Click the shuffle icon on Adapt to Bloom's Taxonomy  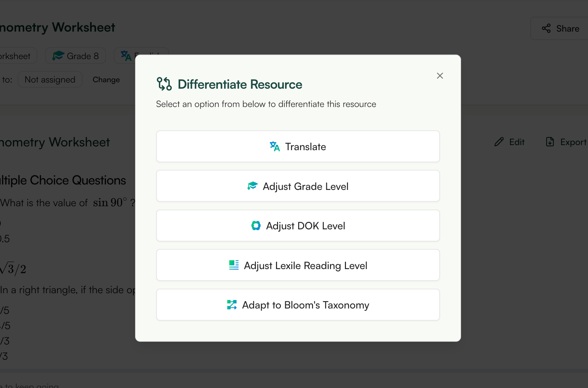pyautogui.click(x=232, y=304)
